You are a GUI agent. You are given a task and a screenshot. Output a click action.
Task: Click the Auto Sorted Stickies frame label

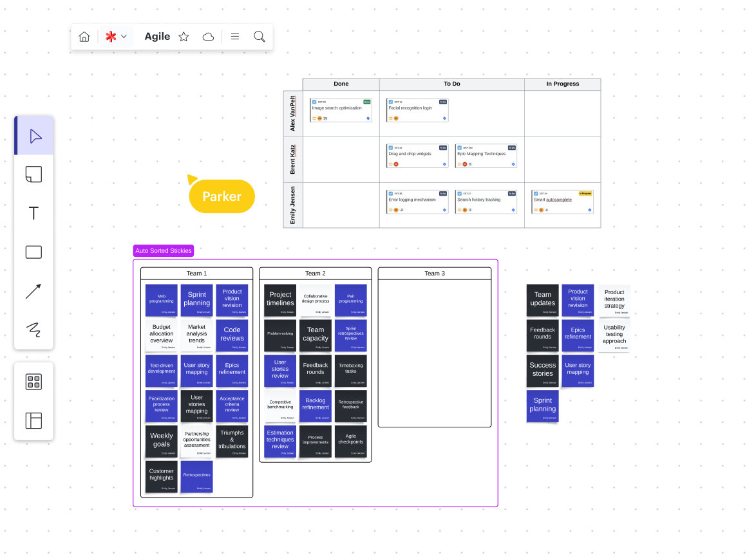pyautogui.click(x=163, y=251)
